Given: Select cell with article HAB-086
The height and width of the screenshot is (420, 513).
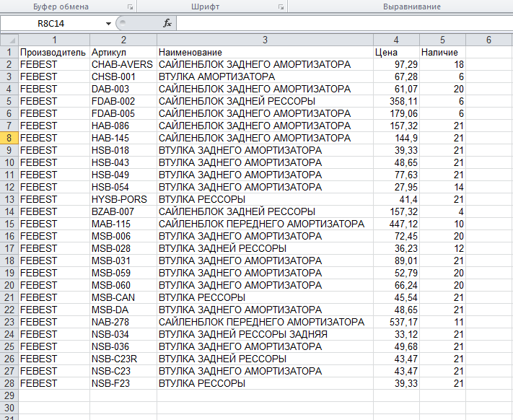Looking at the screenshot, I should tap(123, 126).
